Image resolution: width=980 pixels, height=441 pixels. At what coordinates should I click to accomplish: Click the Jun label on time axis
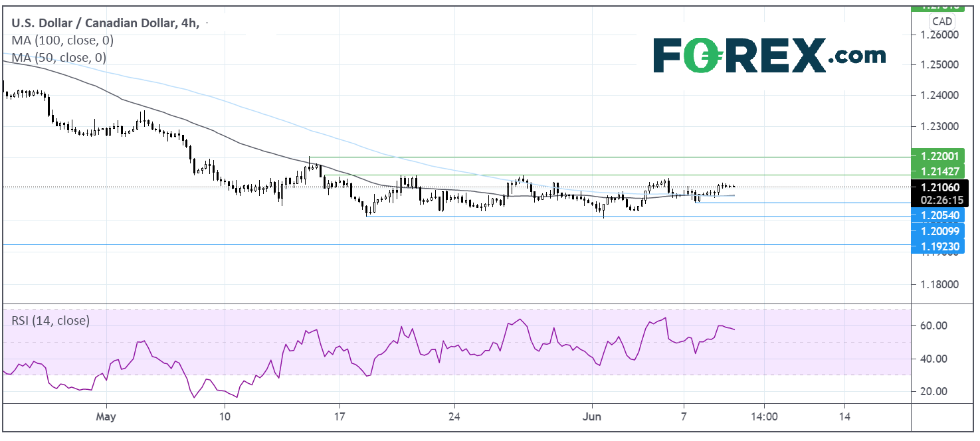pyautogui.click(x=591, y=418)
